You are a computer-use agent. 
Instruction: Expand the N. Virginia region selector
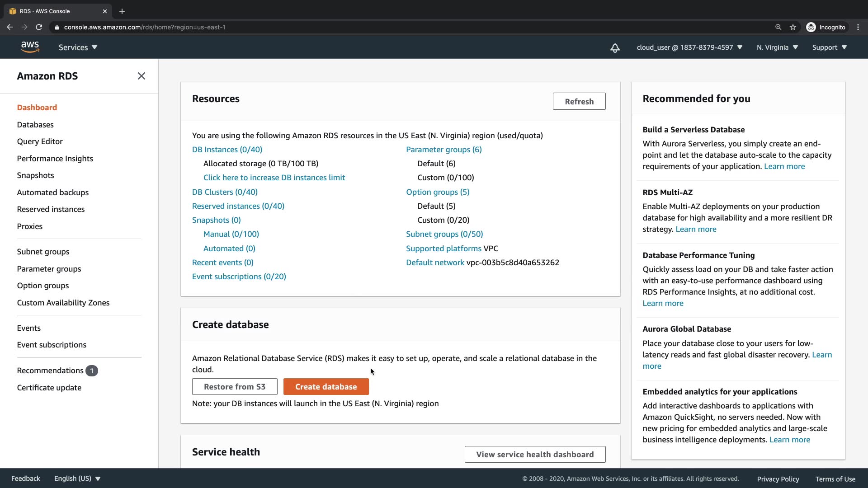[x=777, y=47]
